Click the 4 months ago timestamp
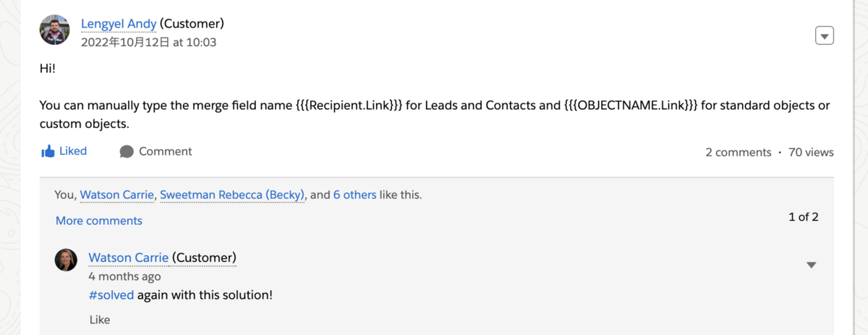868x335 pixels. pyautogui.click(x=124, y=276)
